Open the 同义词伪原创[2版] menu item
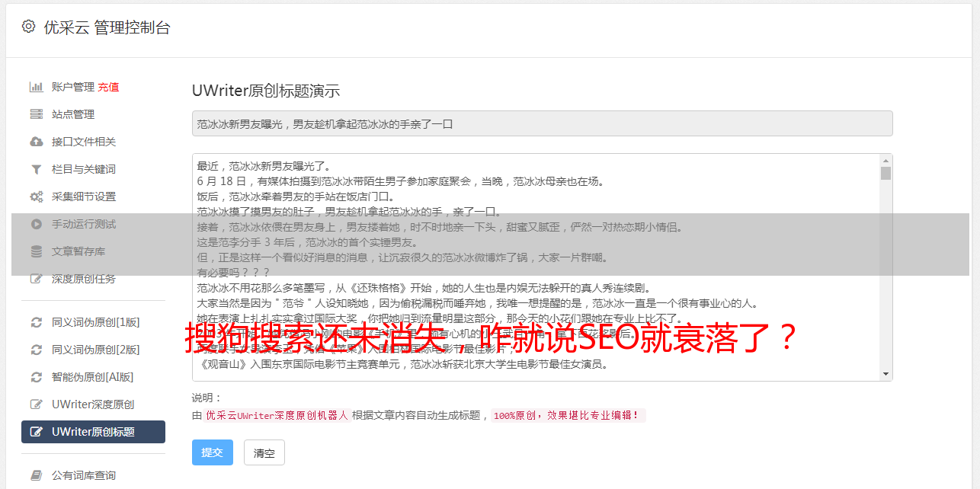This screenshot has height=489, width=980. pyautogui.click(x=93, y=350)
